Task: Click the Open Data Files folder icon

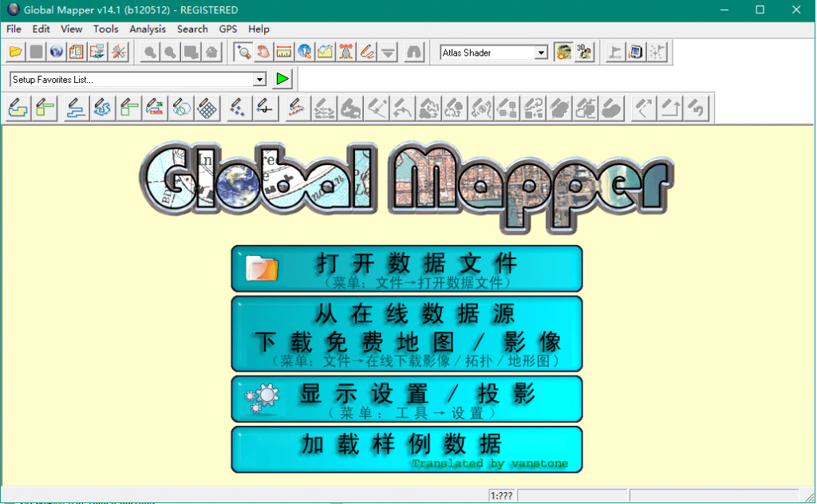Action: pos(15,53)
